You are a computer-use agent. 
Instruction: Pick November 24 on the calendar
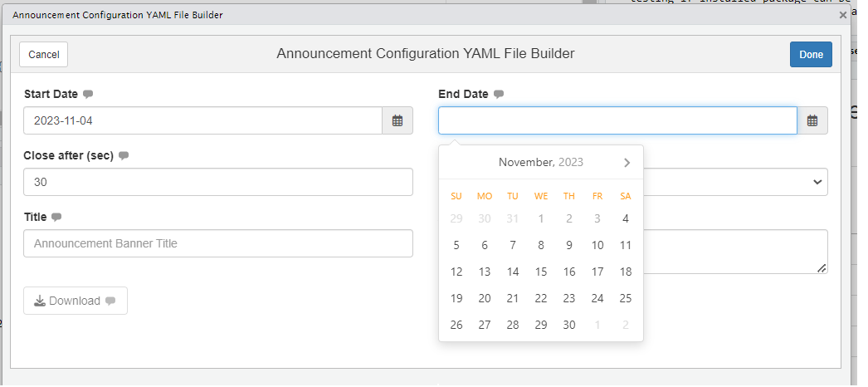(597, 298)
